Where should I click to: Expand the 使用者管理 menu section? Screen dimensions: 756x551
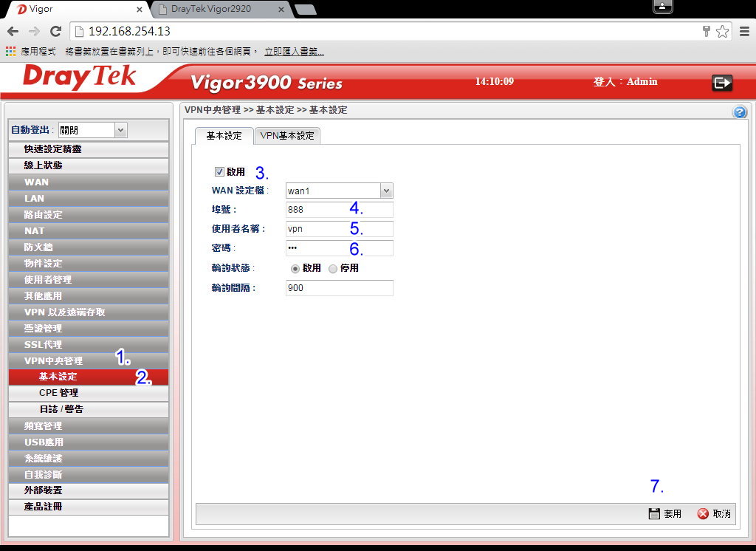click(x=89, y=280)
